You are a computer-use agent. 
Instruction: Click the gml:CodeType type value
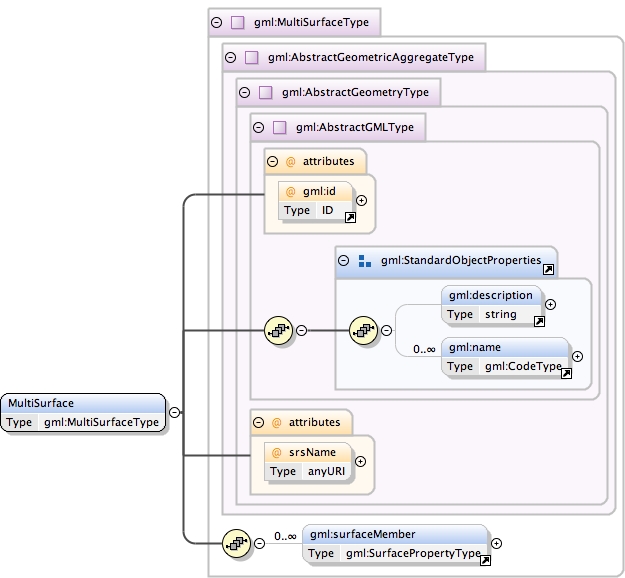click(x=523, y=366)
